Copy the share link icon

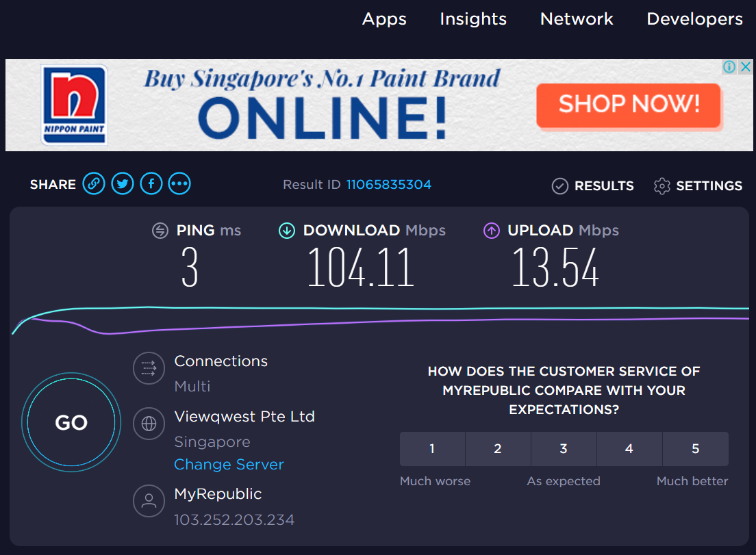tap(94, 184)
